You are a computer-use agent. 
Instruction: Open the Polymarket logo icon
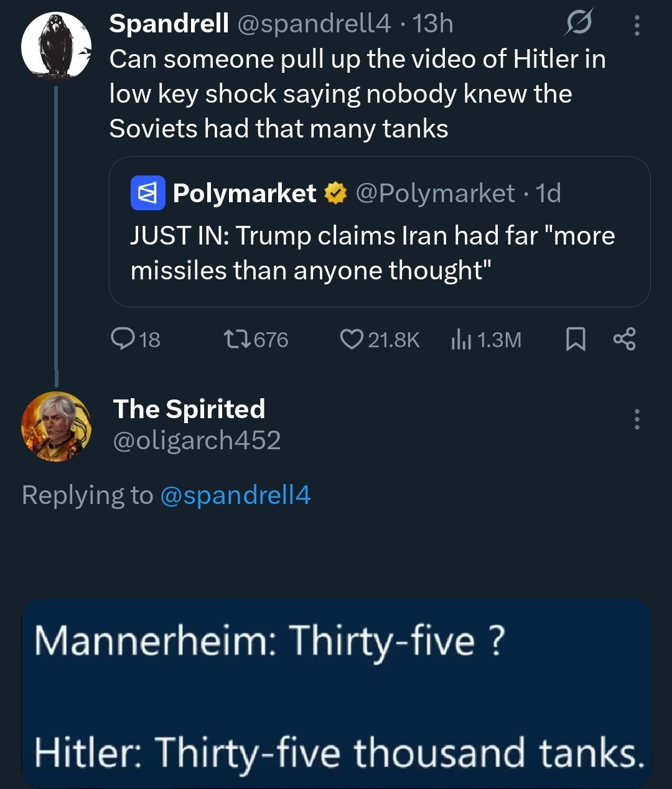coord(147,193)
